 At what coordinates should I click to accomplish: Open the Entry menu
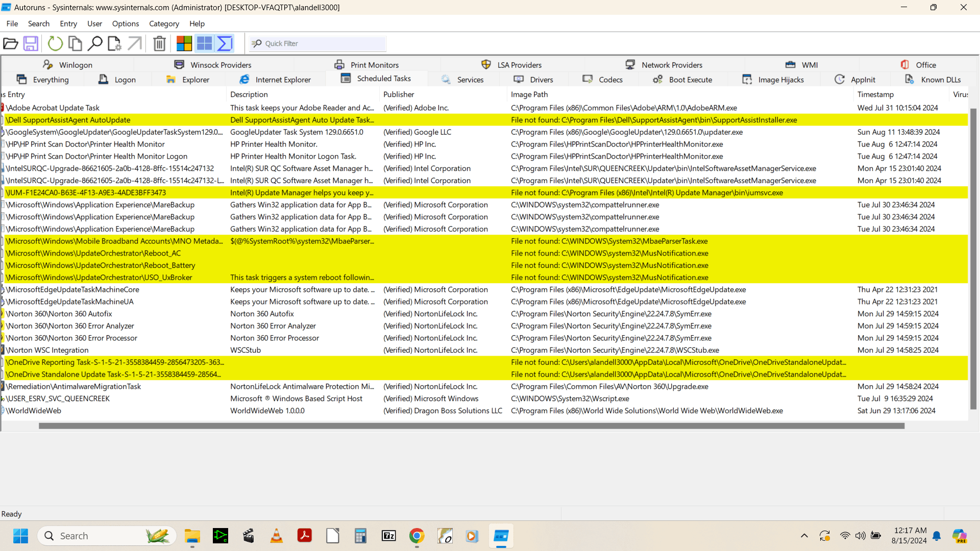68,23
